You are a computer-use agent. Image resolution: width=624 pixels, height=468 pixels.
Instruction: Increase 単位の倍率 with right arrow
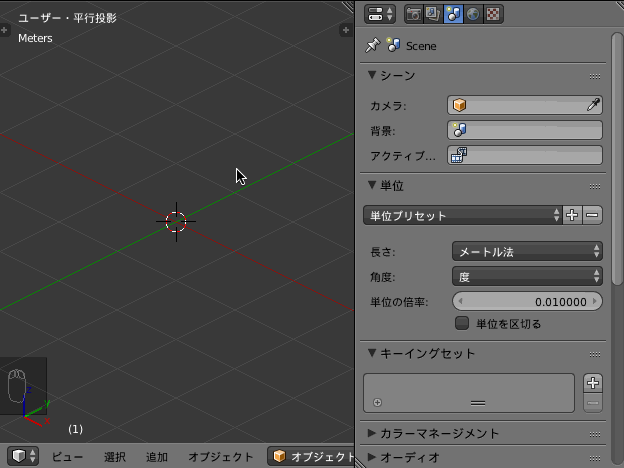pyautogui.click(x=595, y=301)
